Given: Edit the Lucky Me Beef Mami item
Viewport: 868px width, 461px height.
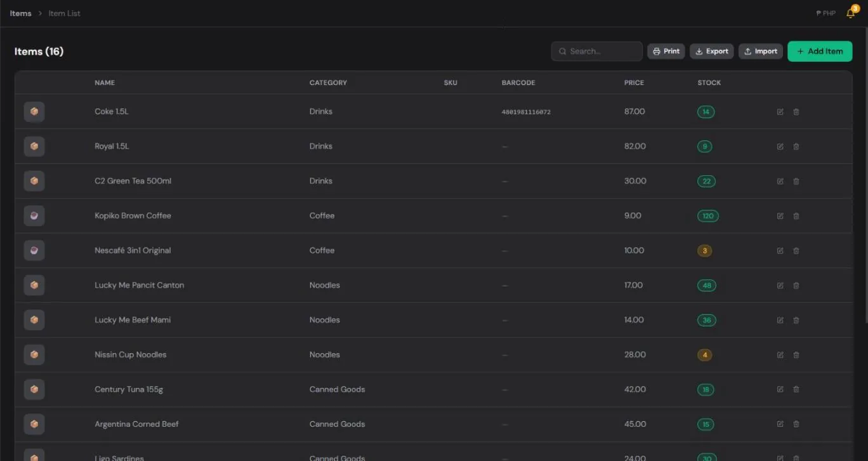Looking at the screenshot, I should (780, 321).
